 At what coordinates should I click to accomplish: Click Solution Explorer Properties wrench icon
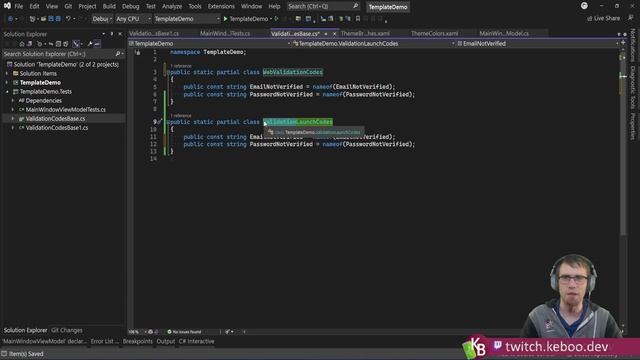(x=90, y=44)
